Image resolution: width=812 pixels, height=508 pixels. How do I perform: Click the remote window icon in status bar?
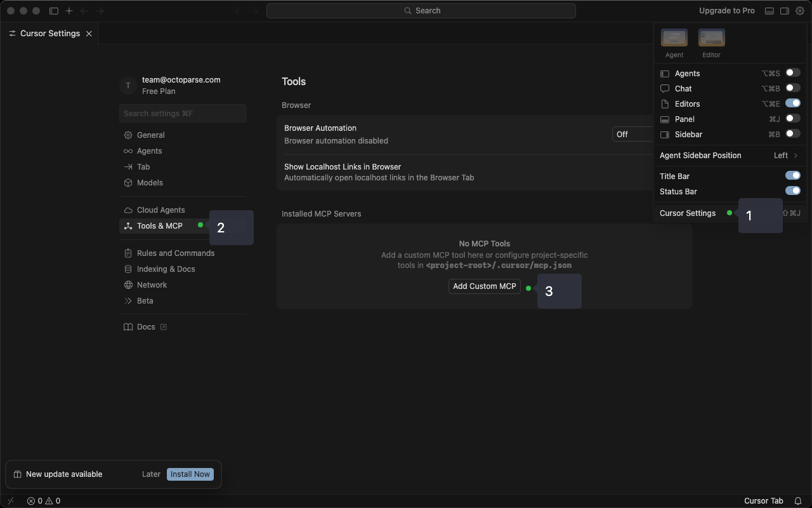(10, 501)
